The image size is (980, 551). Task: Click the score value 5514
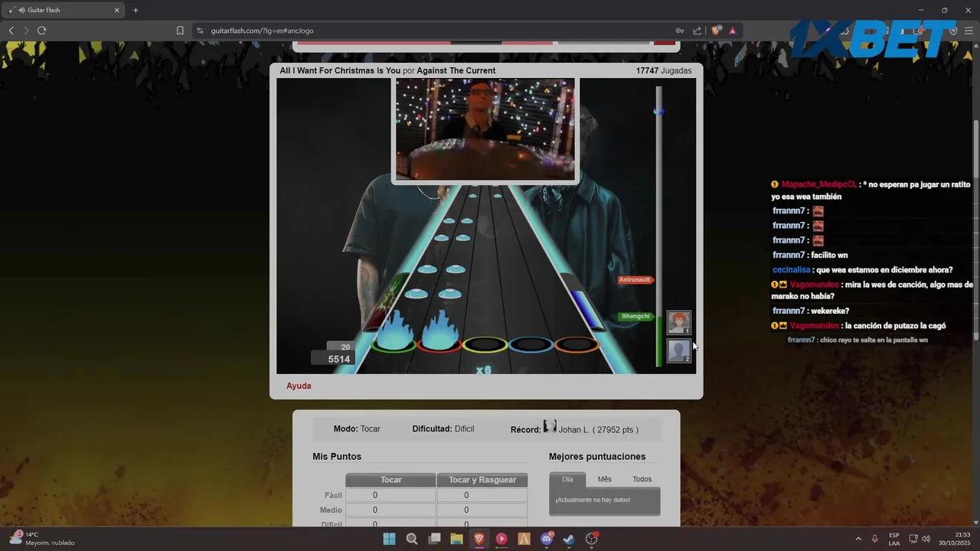pyautogui.click(x=339, y=359)
